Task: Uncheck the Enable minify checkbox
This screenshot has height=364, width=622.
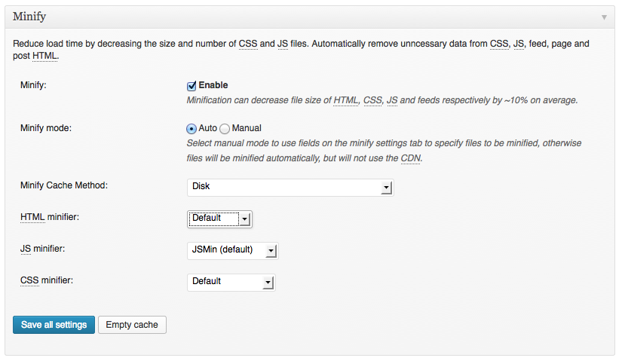Action: 192,86
